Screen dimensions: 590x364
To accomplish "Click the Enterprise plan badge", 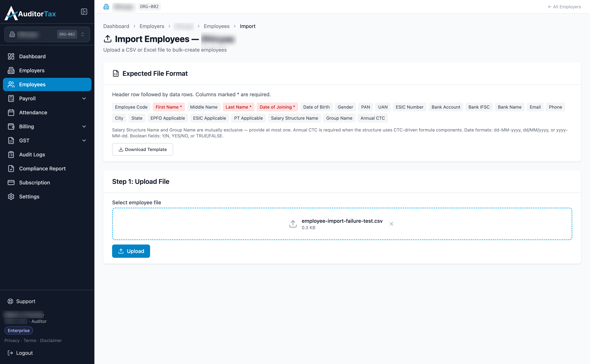I will [x=19, y=330].
